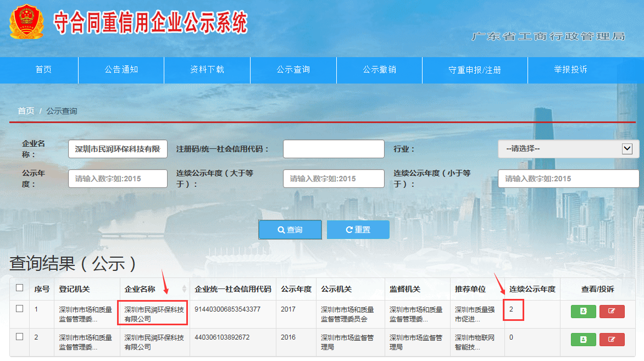644x361 pixels.
Task: Go to 资料下载 in navigation bar
Action: pyautogui.click(x=207, y=70)
